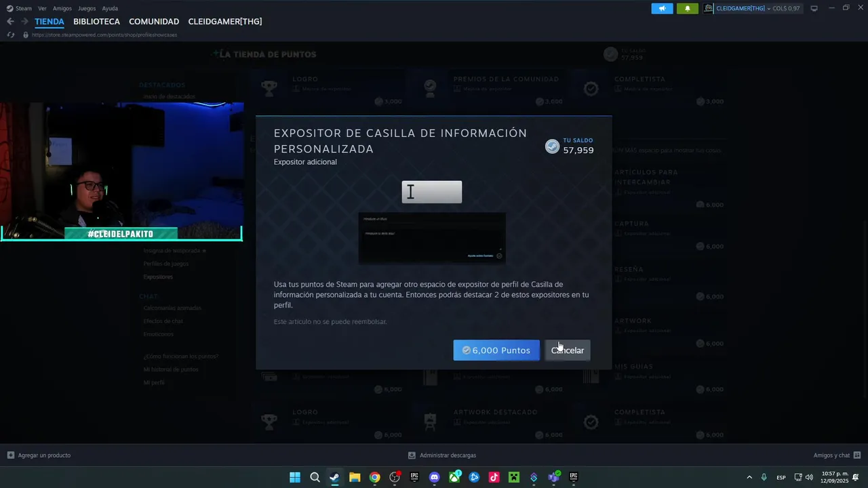Image resolution: width=868 pixels, height=488 pixels.
Task: Click the ESP language indicator
Action: click(781, 477)
